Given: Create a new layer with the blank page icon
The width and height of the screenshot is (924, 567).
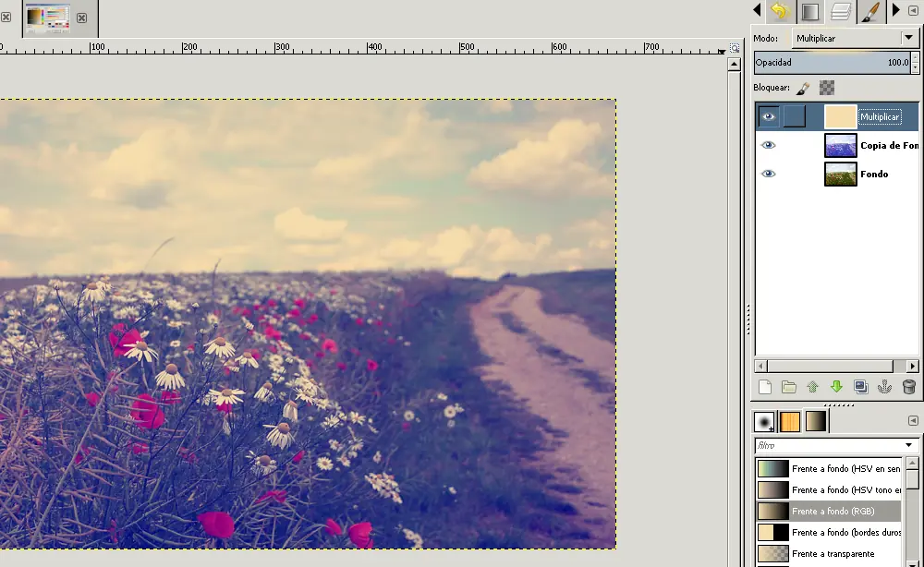Looking at the screenshot, I should pyautogui.click(x=764, y=388).
